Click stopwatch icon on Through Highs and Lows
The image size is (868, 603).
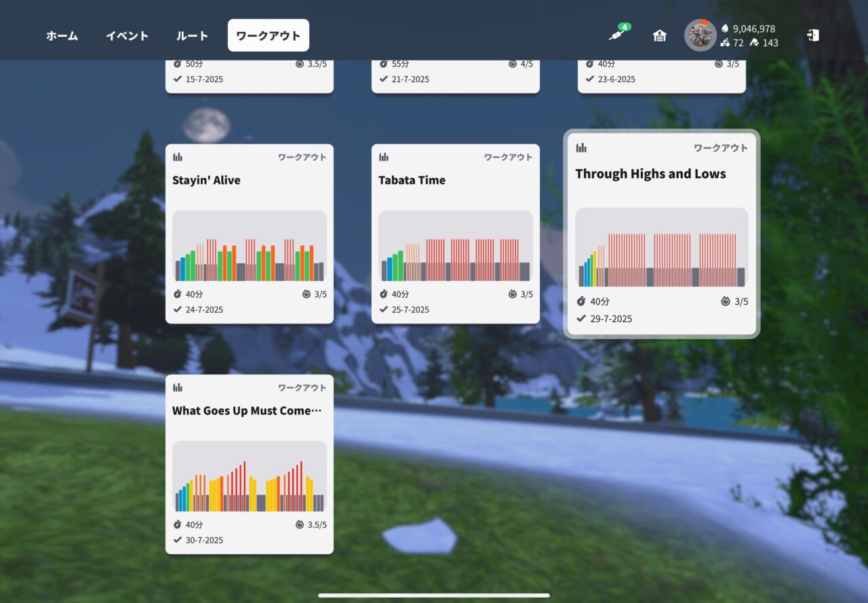tap(581, 301)
